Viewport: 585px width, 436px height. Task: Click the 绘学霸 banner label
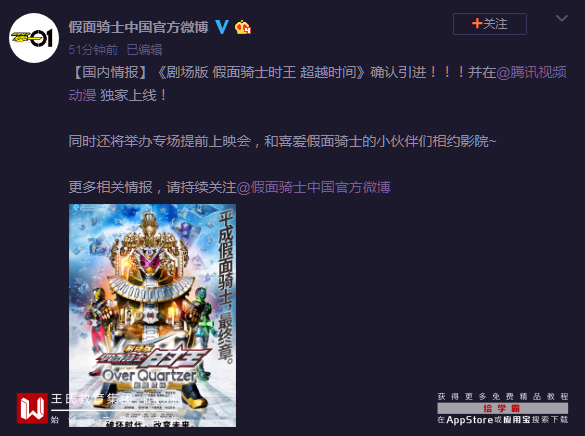[x=503, y=408]
